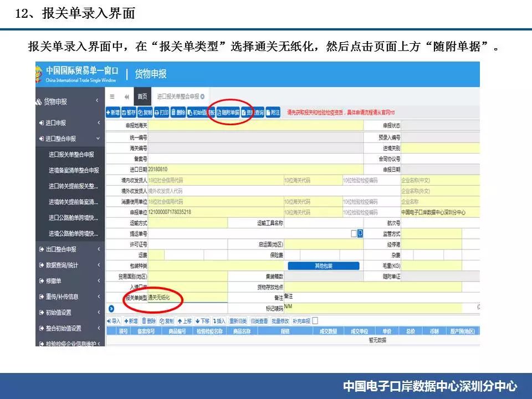This screenshot has width=532, height=399.
Task: Click the double-left arrow tab scroll icon
Action: tap(126, 96)
